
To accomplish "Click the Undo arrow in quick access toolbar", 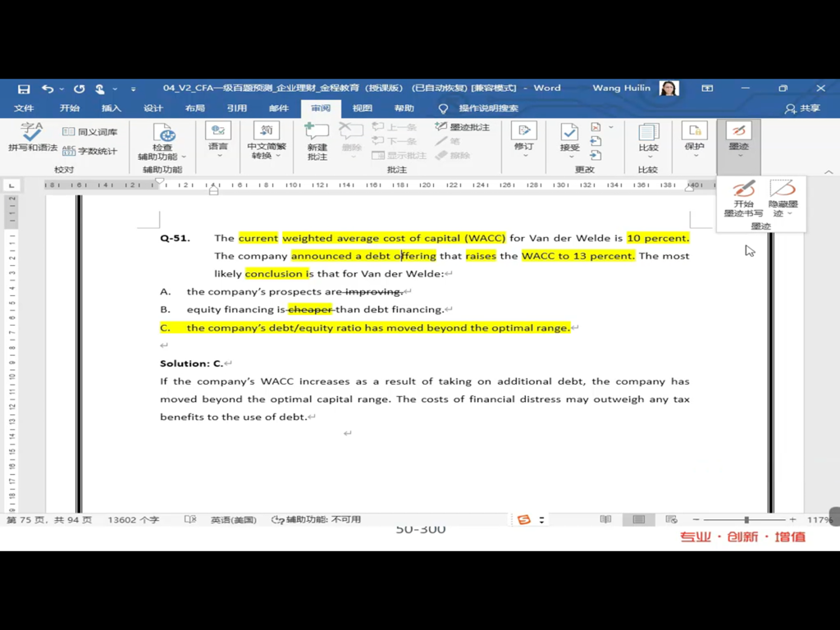I will coord(48,89).
